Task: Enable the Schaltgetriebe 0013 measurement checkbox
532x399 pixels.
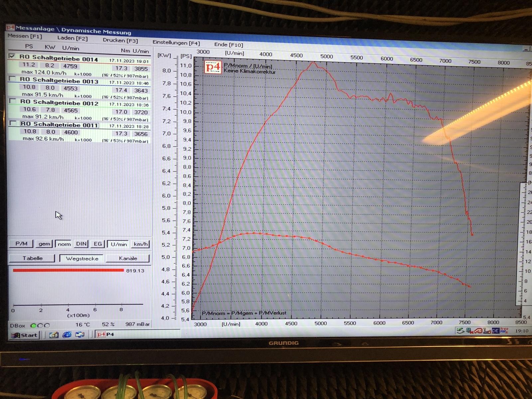Action: pos(13,79)
